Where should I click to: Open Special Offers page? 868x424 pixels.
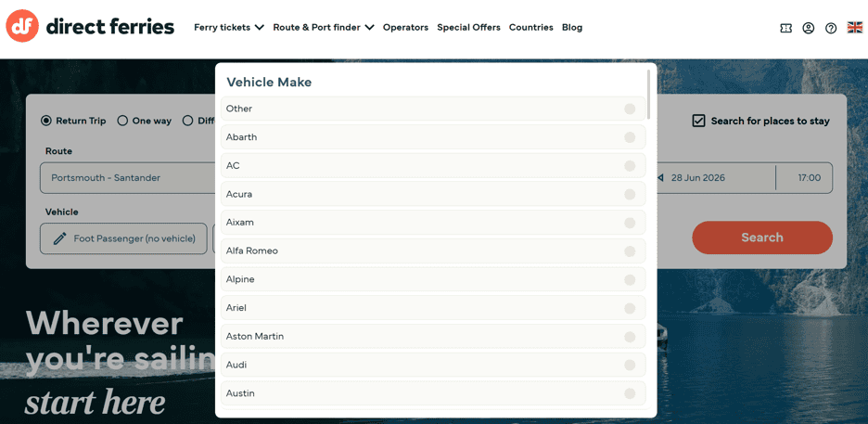[x=469, y=27]
